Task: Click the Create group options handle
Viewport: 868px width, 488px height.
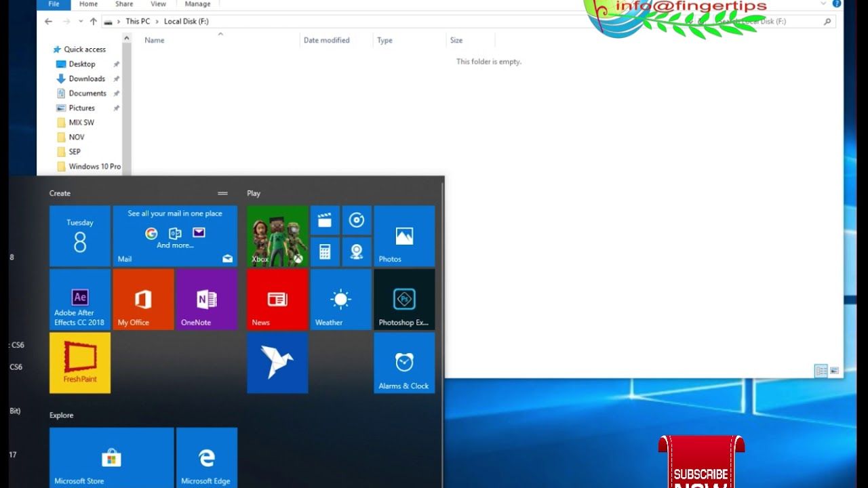Action: (222, 193)
